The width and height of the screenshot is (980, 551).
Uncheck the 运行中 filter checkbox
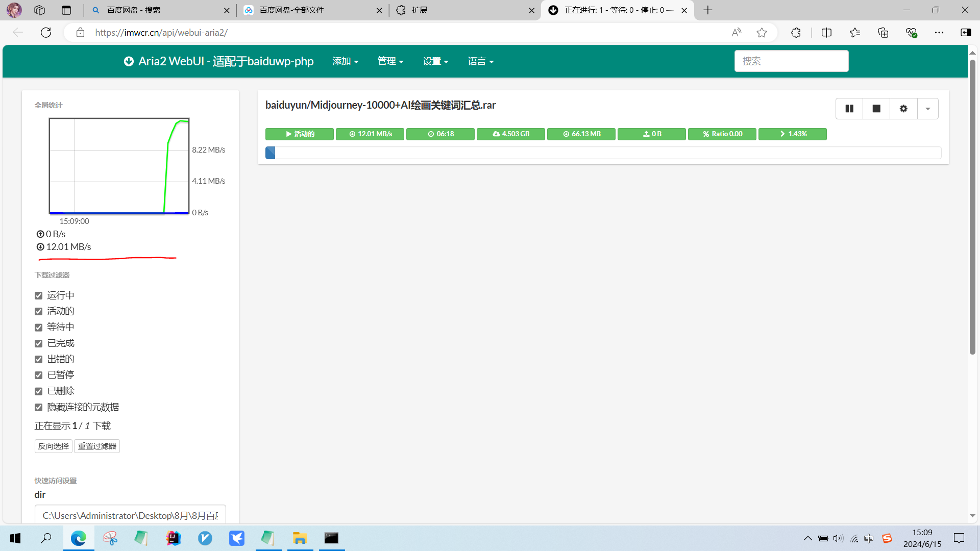pyautogui.click(x=38, y=296)
